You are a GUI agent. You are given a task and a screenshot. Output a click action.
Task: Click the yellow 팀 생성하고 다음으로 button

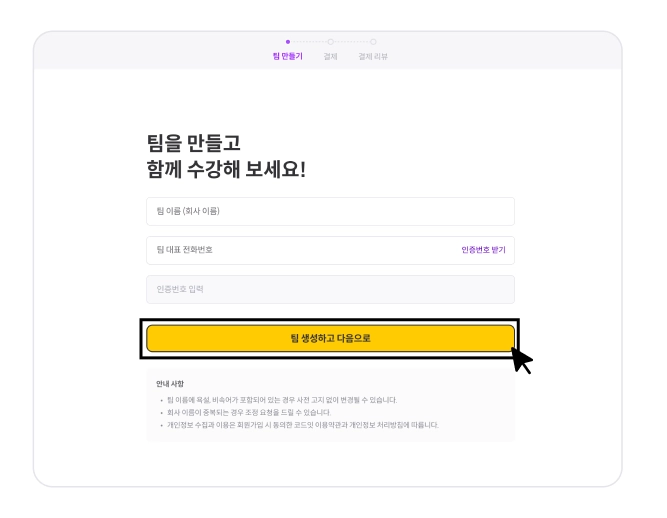[331, 339]
